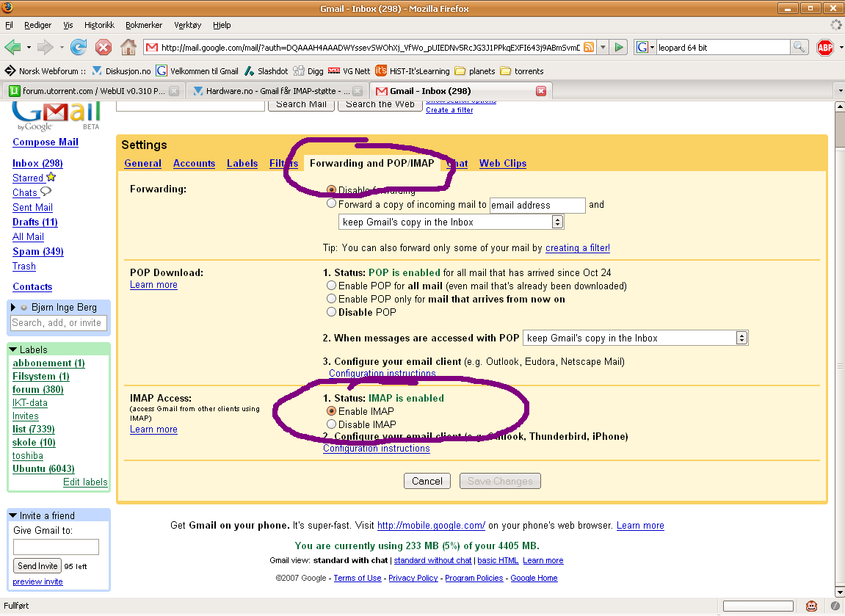Screen dimensions: 845x616
Task: Open the Bokmerker menu
Action: click(x=144, y=25)
